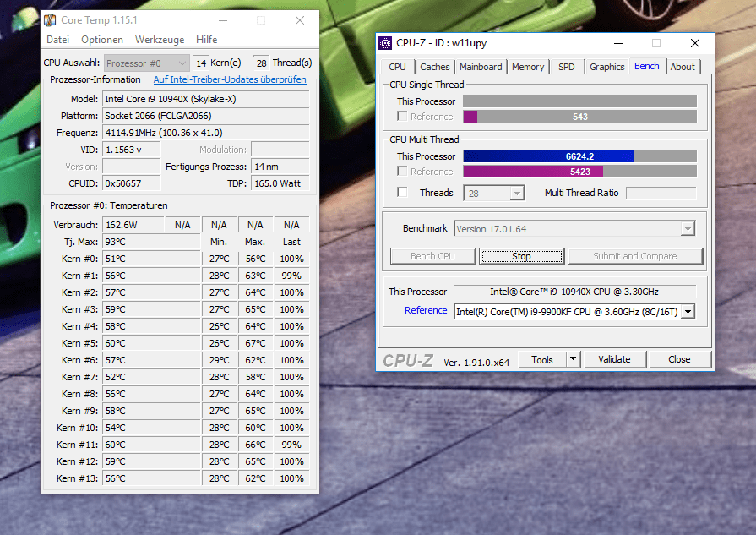Switch to the Memory tab
Viewport: 756px width, 535px height.
click(x=527, y=67)
